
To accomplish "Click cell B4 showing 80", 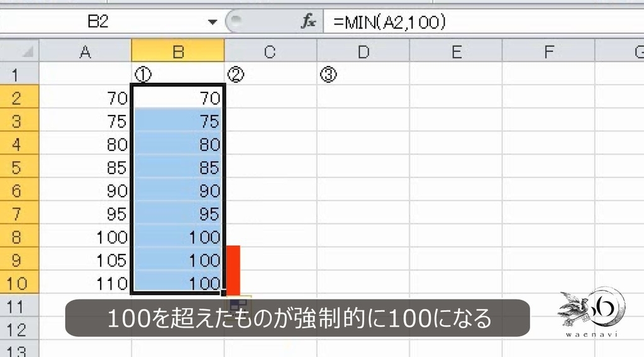I will pos(178,143).
